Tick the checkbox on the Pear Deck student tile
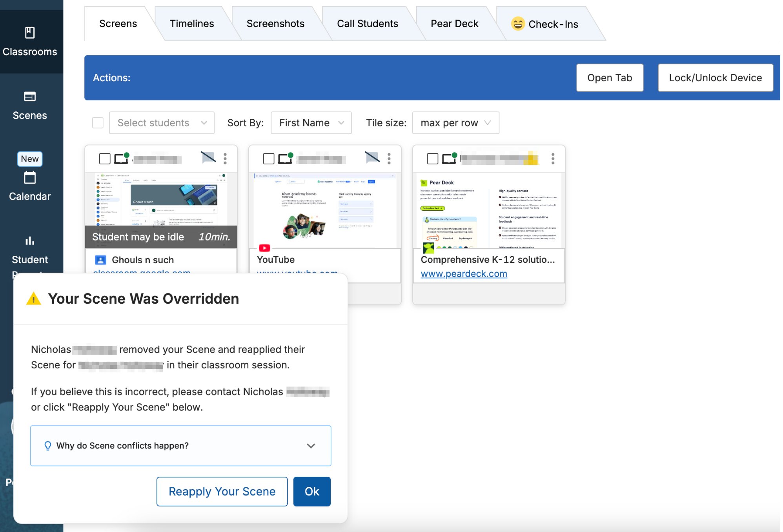The image size is (783, 532). tap(433, 159)
